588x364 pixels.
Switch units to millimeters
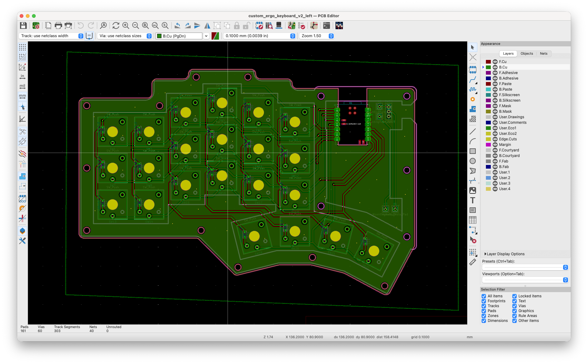click(22, 96)
